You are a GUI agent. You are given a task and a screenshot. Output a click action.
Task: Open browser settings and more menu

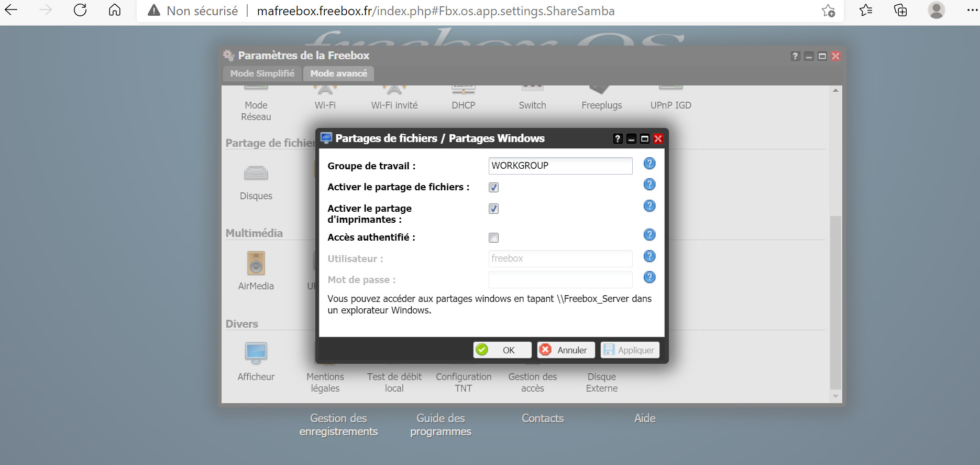click(x=972, y=10)
